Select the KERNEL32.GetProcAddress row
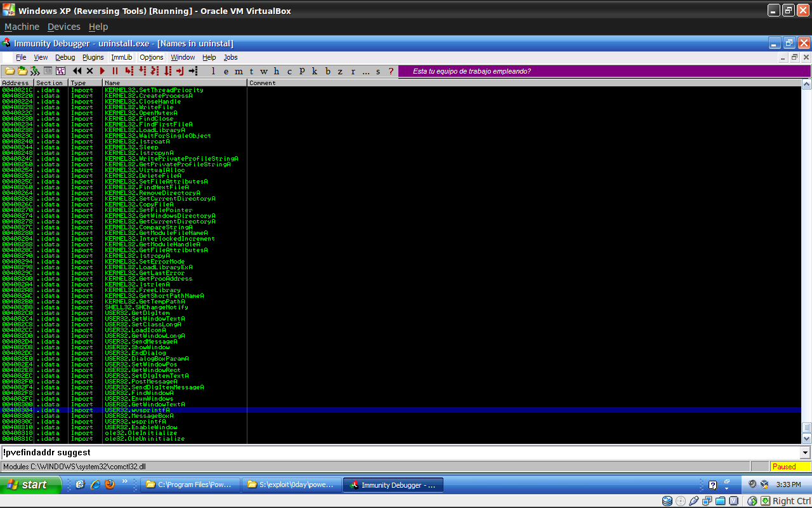Image resolution: width=812 pixels, height=508 pixels. click(400, 279)
